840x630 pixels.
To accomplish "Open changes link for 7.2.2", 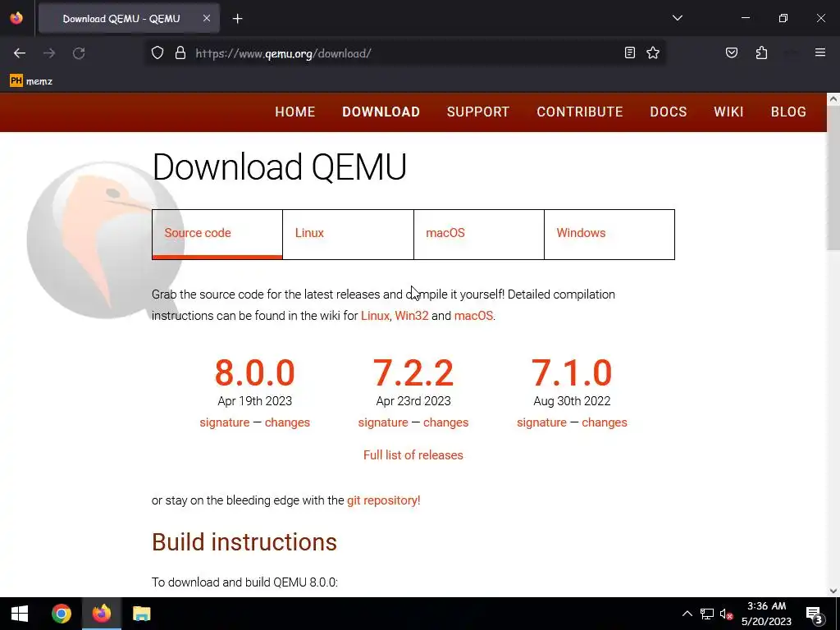I will pos(445,422).
